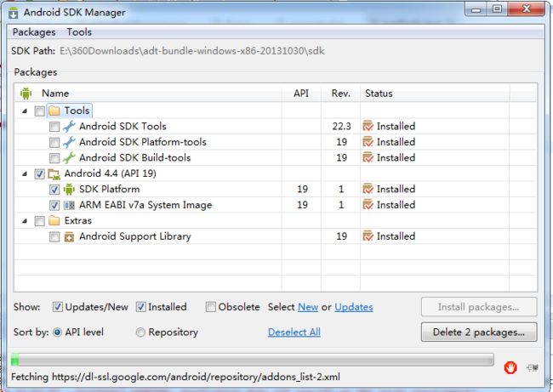The width and height of the screenshot is (553, 392).
Task: Check the Android Support Library checkbox
Action: (54, 237)
